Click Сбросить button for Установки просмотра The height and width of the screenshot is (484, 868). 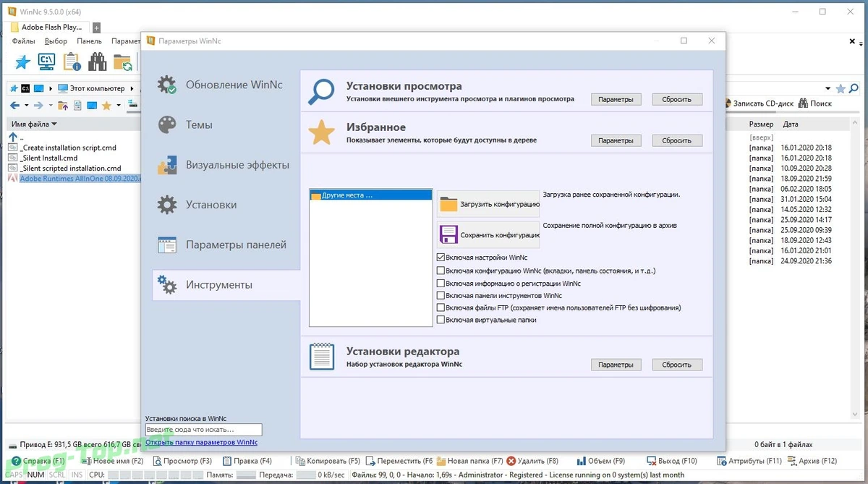(677, 99)
